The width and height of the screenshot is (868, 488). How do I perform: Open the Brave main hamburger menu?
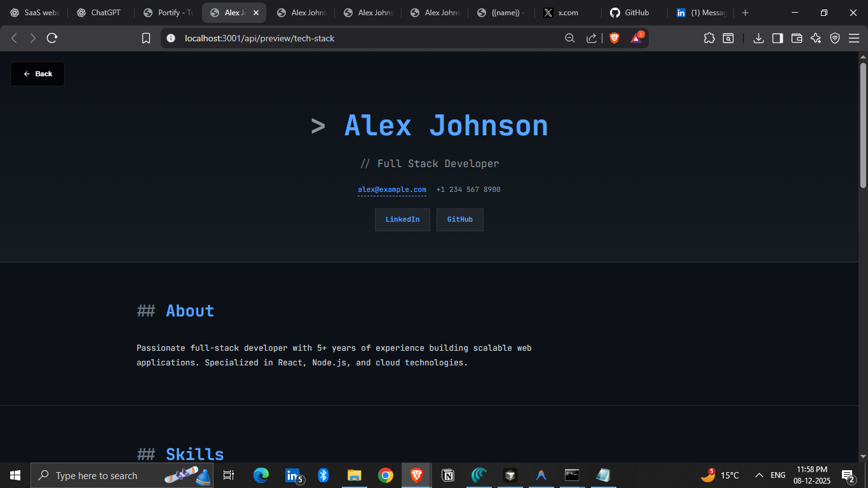click(x=854, y=38)
